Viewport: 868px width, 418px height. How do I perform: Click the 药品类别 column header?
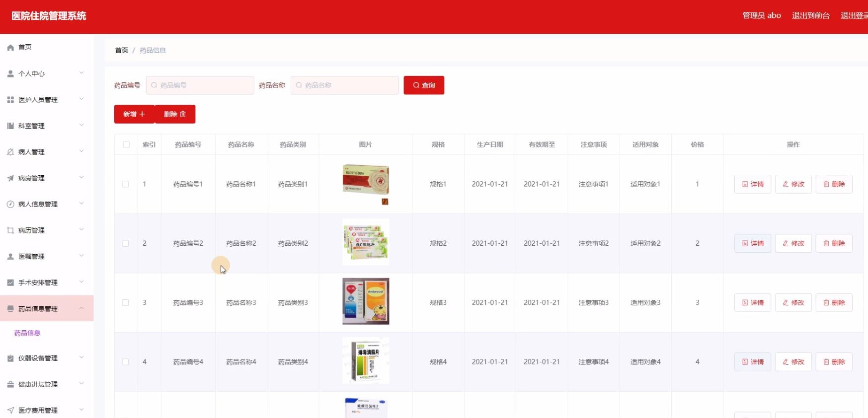pyautogui.click(x=293, y=144)
